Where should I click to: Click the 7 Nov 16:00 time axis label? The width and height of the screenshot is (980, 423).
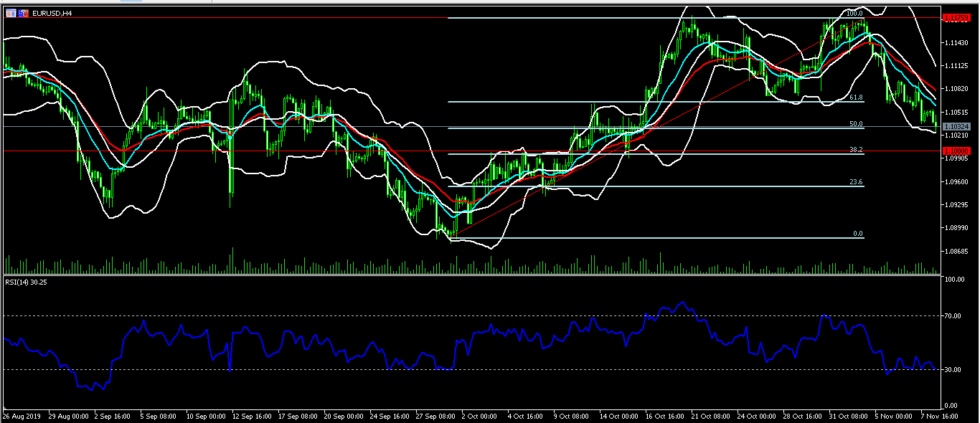click(940, 414)
